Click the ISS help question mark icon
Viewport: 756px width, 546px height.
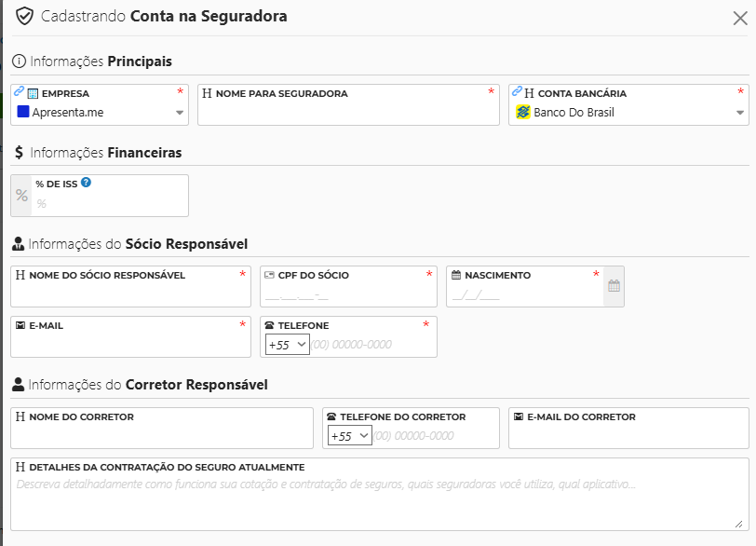point(86,183)
